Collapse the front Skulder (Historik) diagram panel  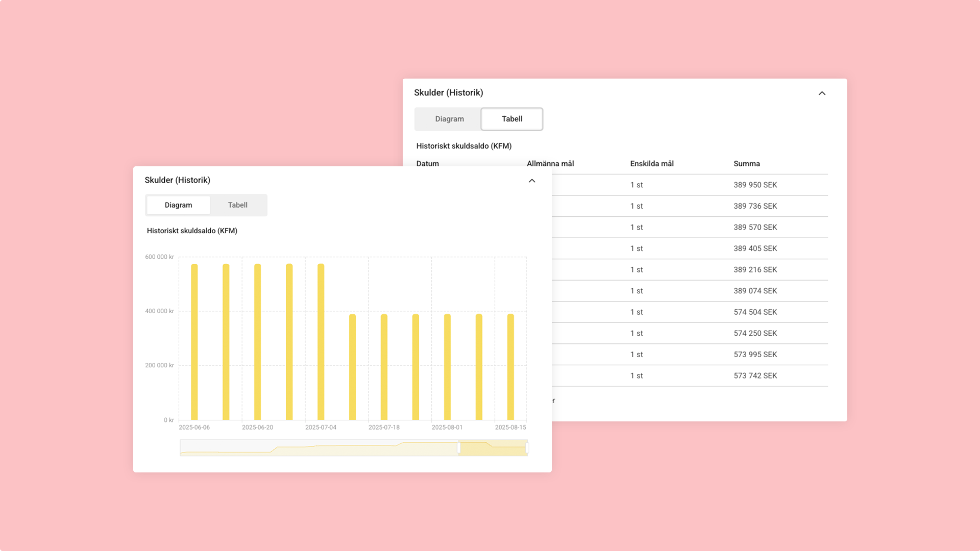tap(532, 181)
